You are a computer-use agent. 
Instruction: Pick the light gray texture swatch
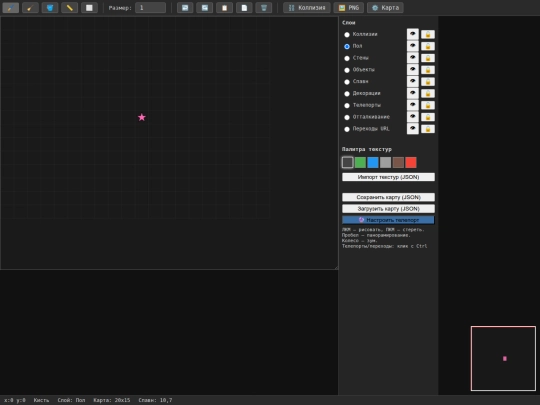(385, 162)
